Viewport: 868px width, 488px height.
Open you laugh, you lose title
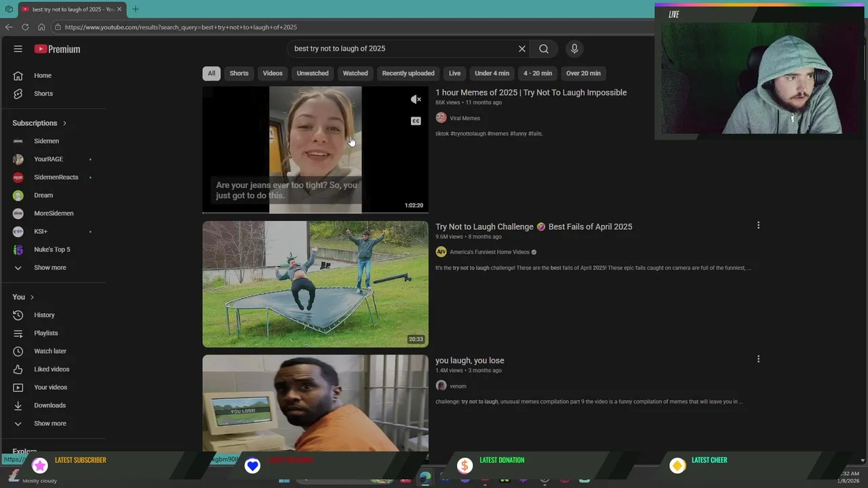pyautogui.click(x=470, y=361)
